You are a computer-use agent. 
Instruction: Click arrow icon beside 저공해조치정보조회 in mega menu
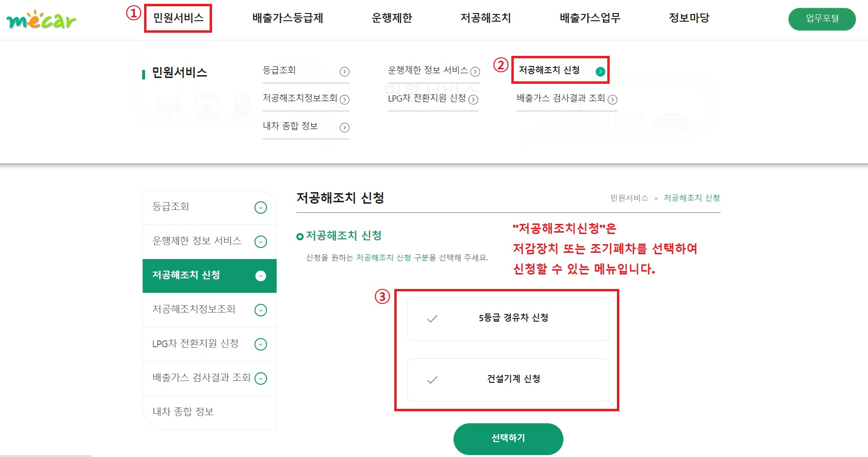(345, 100)
